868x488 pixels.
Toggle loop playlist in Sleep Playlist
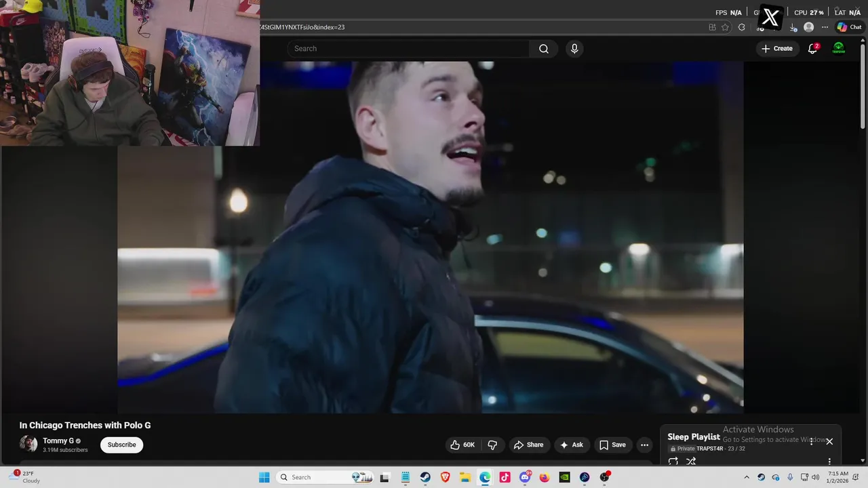point(673,462)
